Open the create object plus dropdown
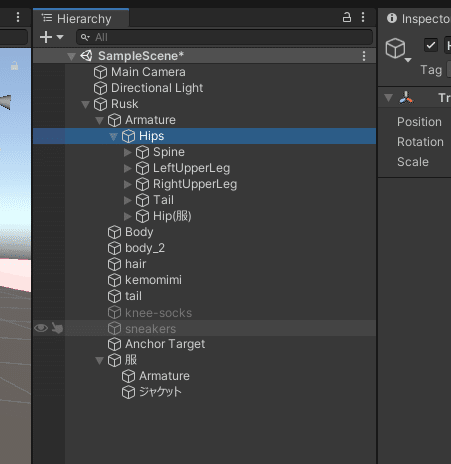 click(x=51, y=37)
